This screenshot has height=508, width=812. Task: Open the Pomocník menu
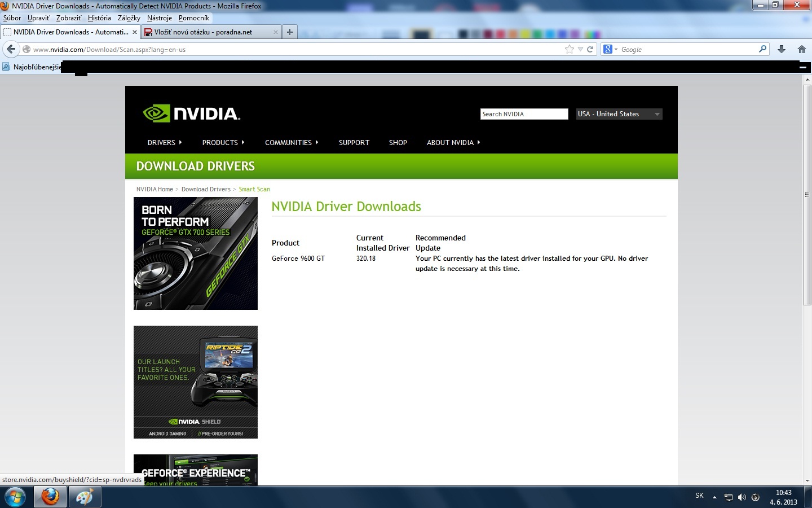pos(194,18)
